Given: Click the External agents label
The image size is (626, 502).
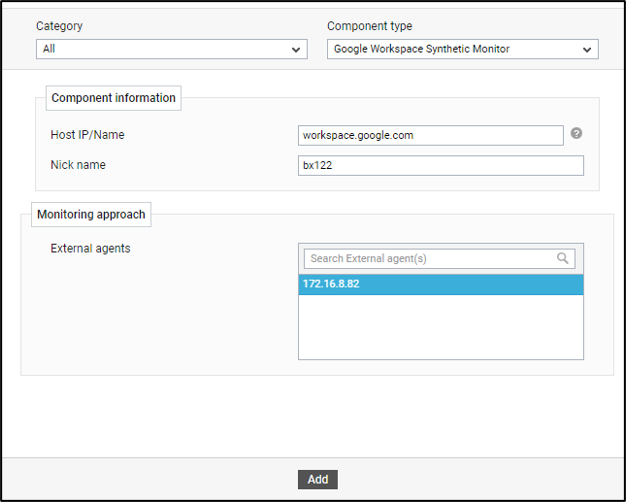Looking at the screenshot, I should (x=90, y=248).
